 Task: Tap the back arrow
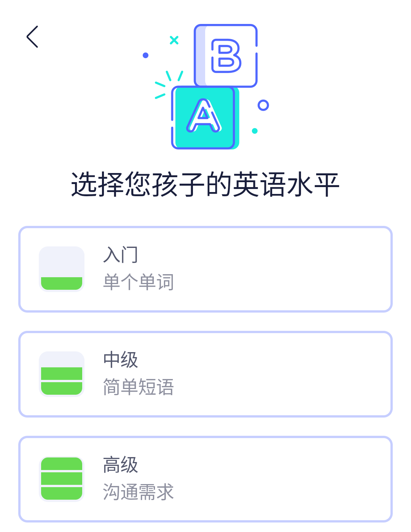point(32,37)
